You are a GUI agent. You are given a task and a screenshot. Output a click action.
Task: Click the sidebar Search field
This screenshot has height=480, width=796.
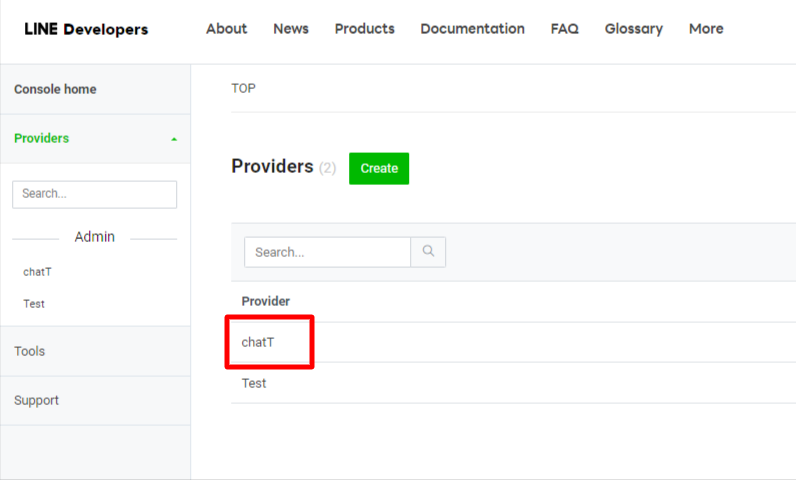pos(94,194)
